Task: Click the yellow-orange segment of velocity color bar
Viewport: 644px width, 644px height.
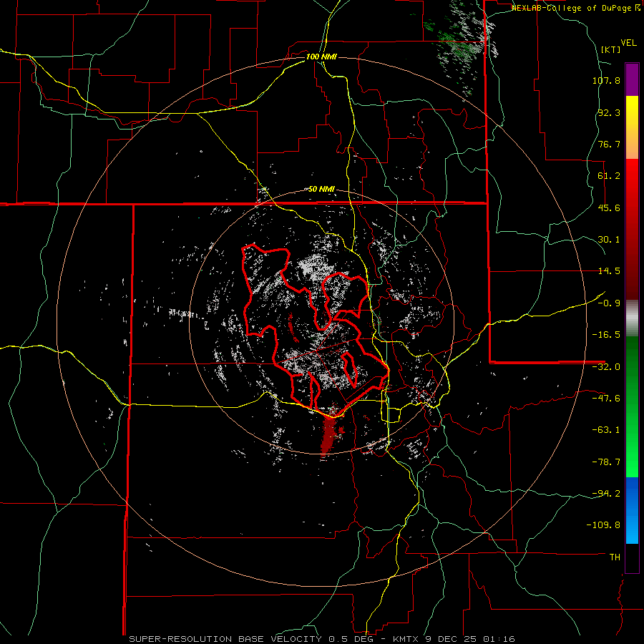Action: click(x=632, y=127)
